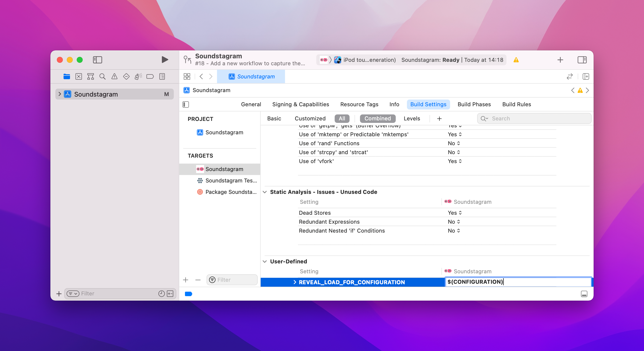
Task: Show recent files clock filter
Action: pos(162,293)
